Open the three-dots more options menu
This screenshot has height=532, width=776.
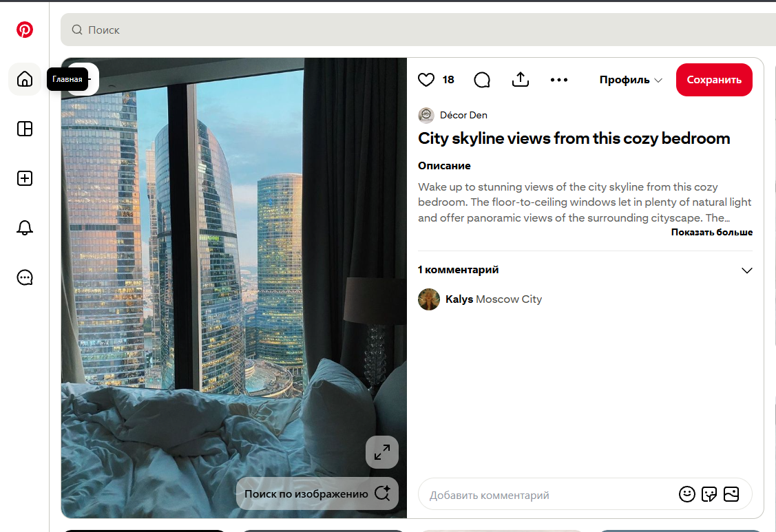pos(559,80)
